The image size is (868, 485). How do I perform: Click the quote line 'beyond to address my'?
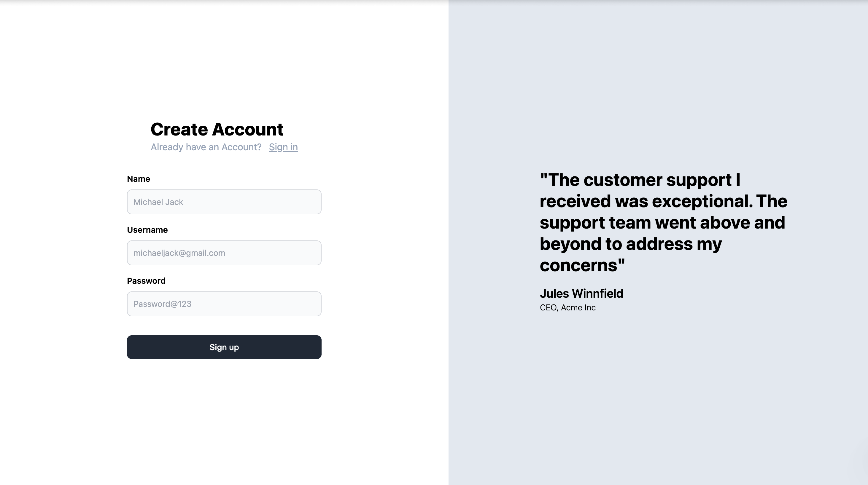pyautogui.click(x=631, y=244)
